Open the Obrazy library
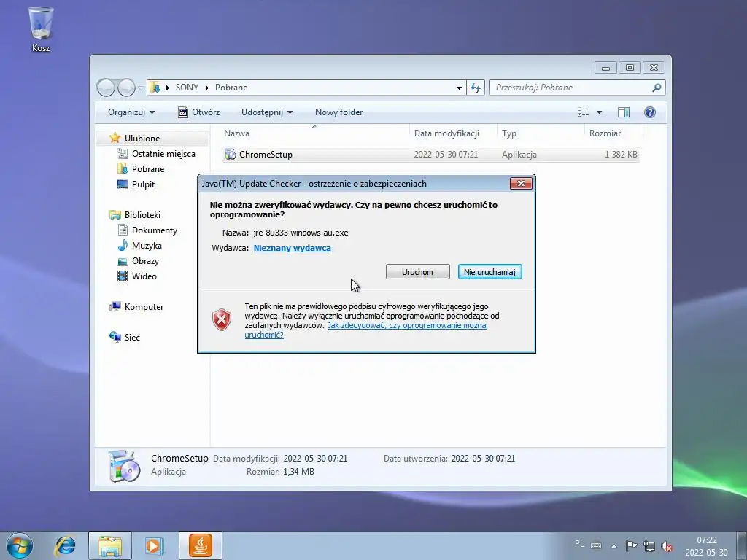 [145, 261]
